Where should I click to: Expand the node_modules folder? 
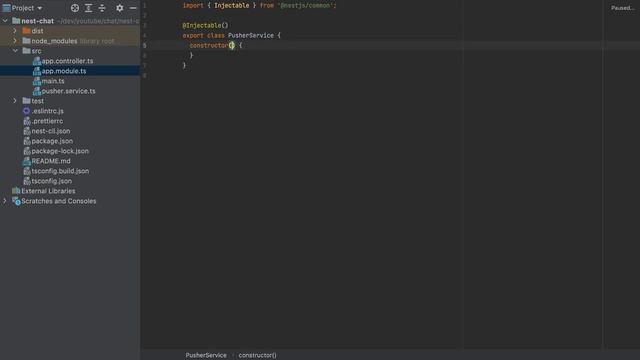point(15,41)
